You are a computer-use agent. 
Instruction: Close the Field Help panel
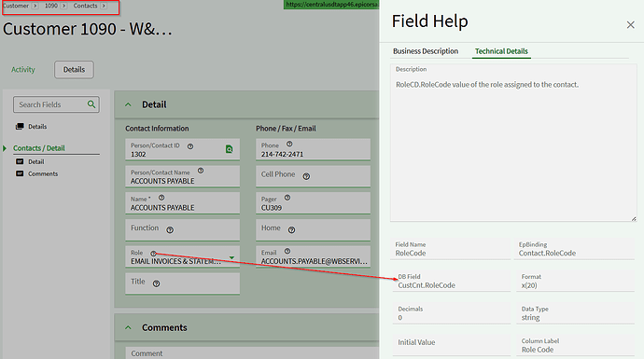[x=630, y=25]
